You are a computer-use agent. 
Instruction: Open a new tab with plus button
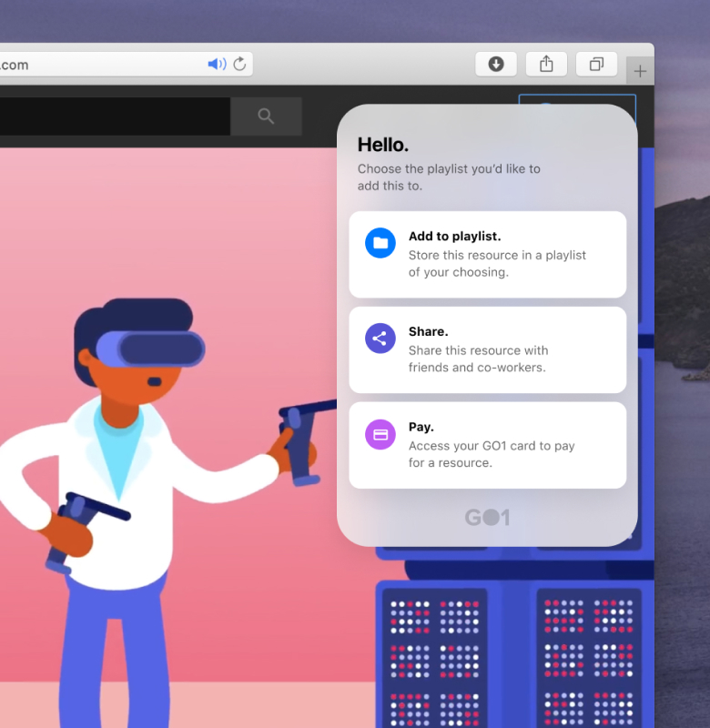(640, 71)
